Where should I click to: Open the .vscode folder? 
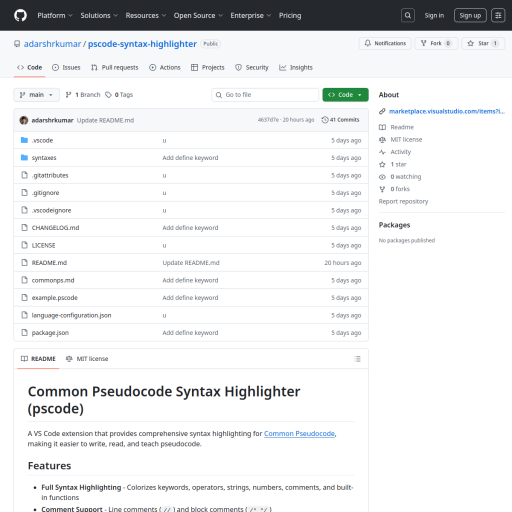coord(42,140)
